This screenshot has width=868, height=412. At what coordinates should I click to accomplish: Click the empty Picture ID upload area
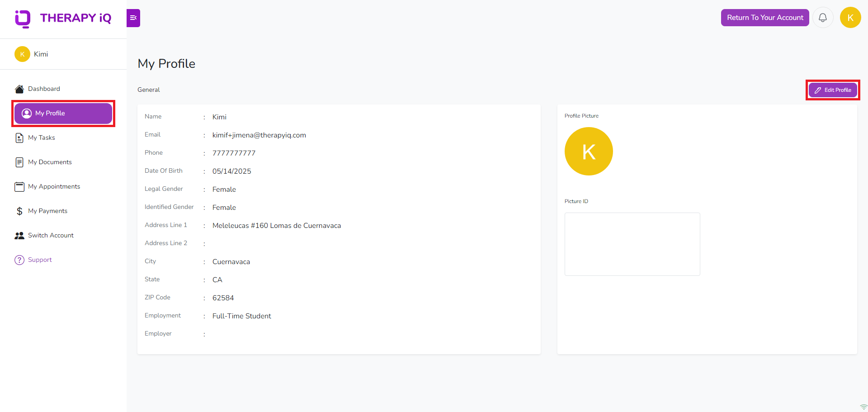point(632,244)
